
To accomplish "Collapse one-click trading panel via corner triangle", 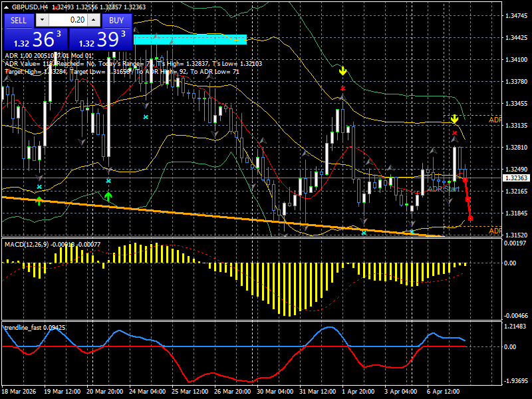I will pyautogui.click(x=6, y=7).
